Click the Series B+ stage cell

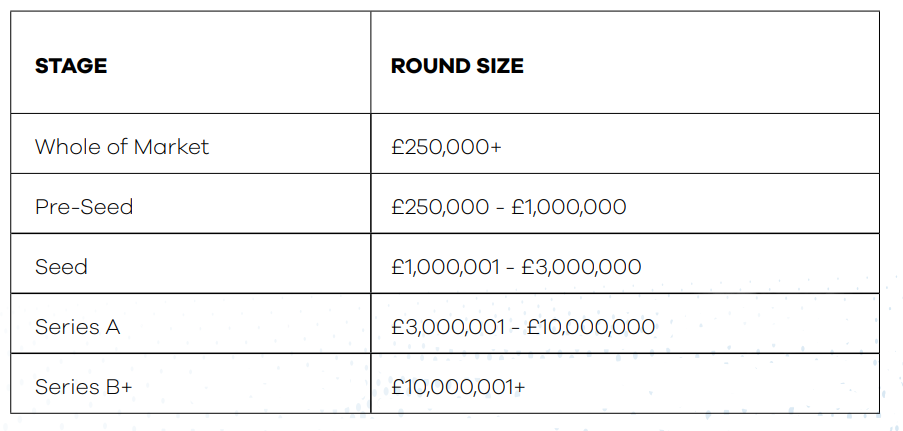point(191,383)
